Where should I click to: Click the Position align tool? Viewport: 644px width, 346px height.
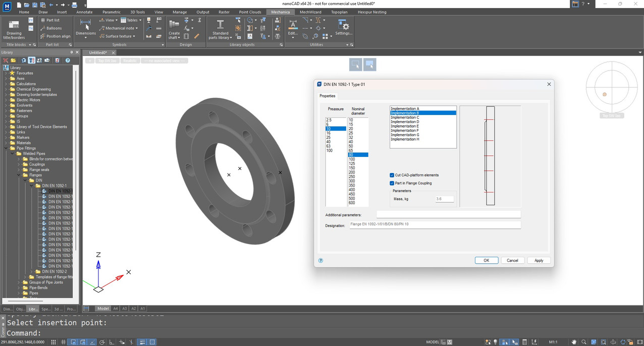55,36
